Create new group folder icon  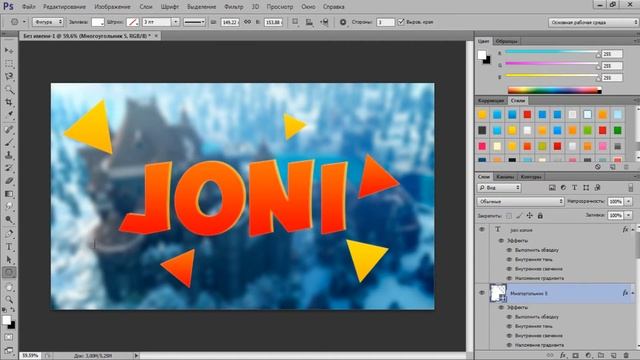coord(601,356)
